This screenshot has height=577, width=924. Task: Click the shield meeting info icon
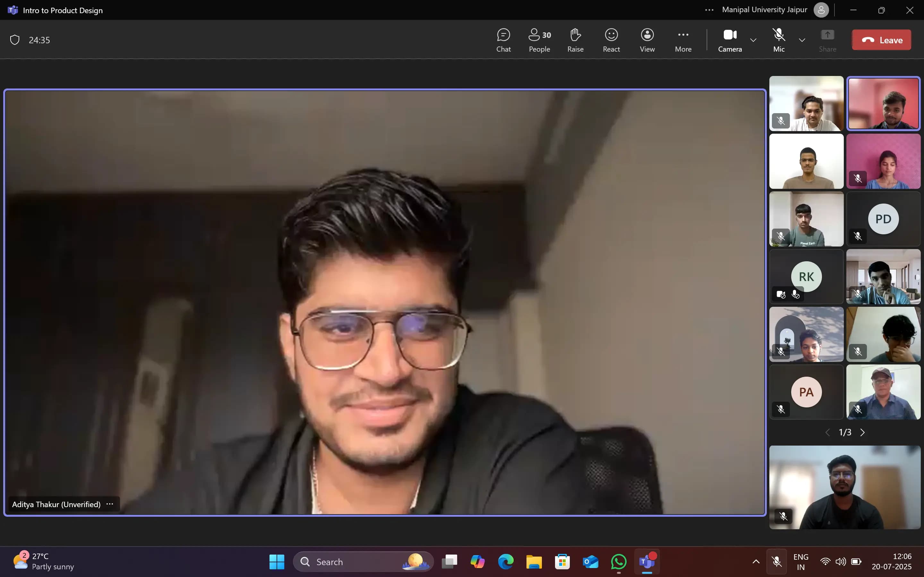(x=14, y=40)
